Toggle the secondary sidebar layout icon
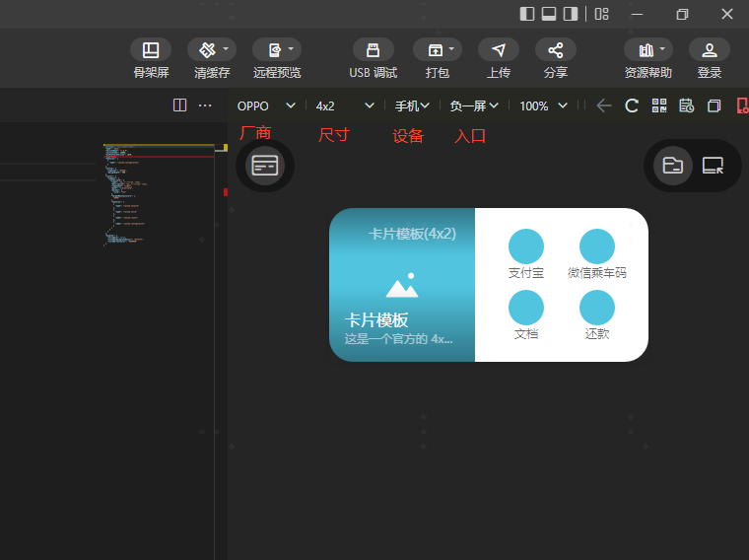 click(571, 14)
